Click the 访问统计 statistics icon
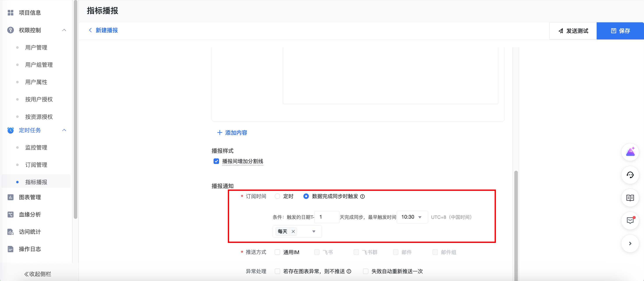This screenshot has height=281, width=644. [x=11, y=232]
